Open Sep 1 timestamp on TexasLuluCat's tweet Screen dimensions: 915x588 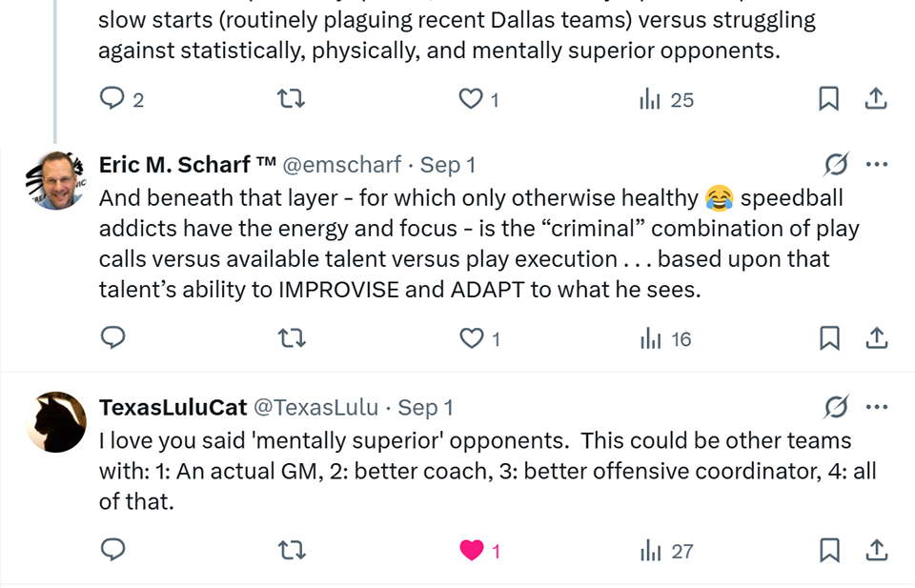click(425, 407)
